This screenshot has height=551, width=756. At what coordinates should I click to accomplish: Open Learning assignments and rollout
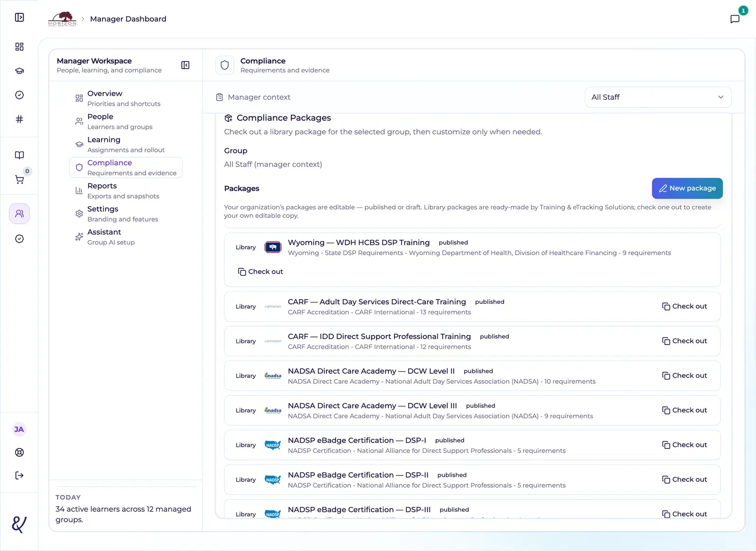click(x=126, y=145)
